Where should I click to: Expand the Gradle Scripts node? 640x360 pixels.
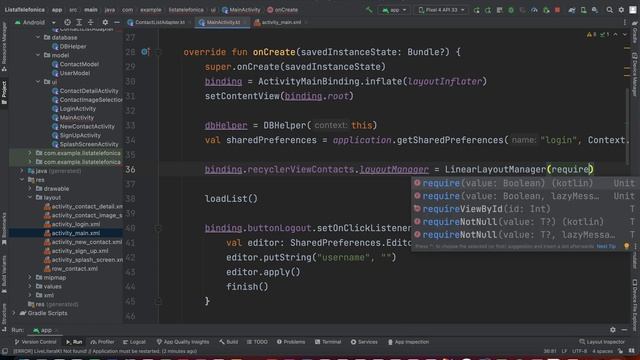14,313
